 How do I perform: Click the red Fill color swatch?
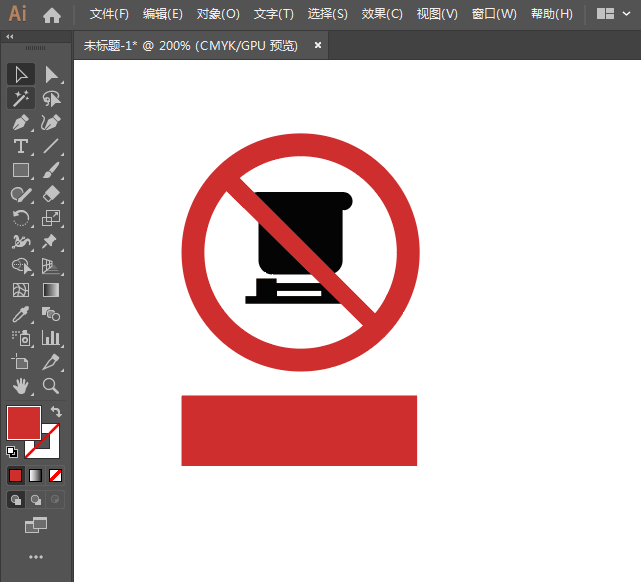(x=23, y=422)
